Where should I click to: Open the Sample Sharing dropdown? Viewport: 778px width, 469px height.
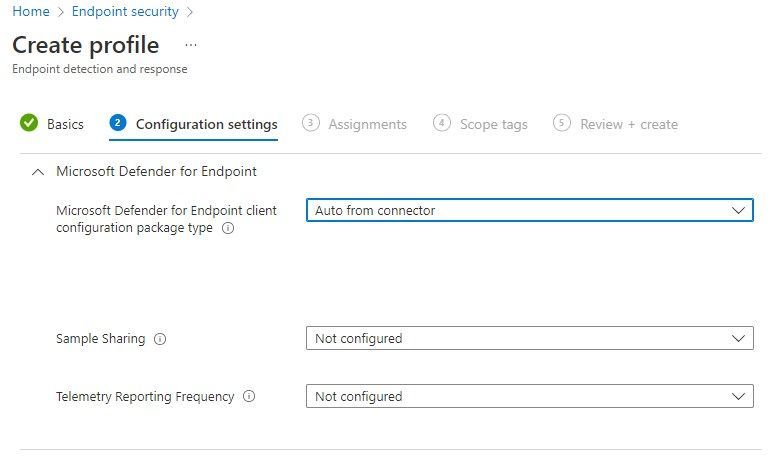(529, 339)
